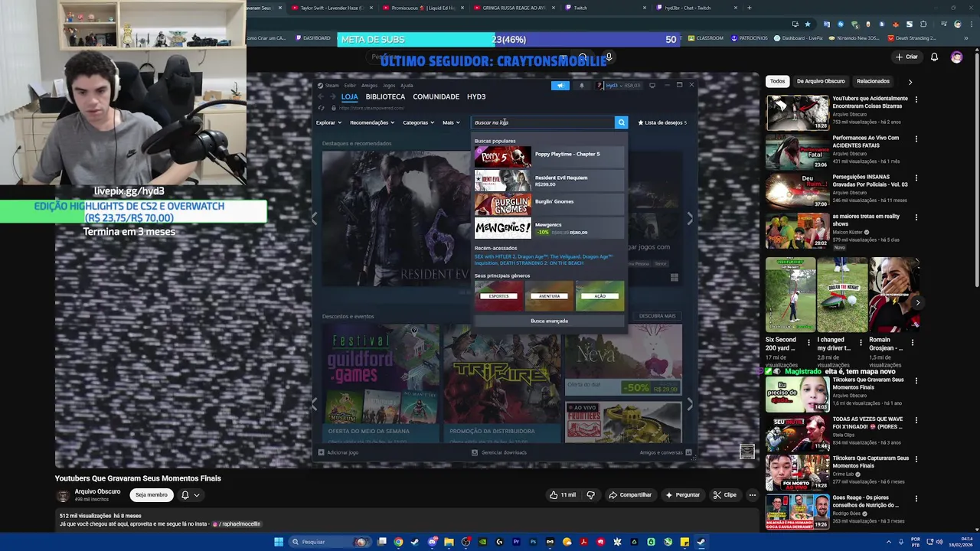This screenshot has width=980, height=551.
Task: Open Lista de desejos in Steam
Action: click(x=662, y=122)
